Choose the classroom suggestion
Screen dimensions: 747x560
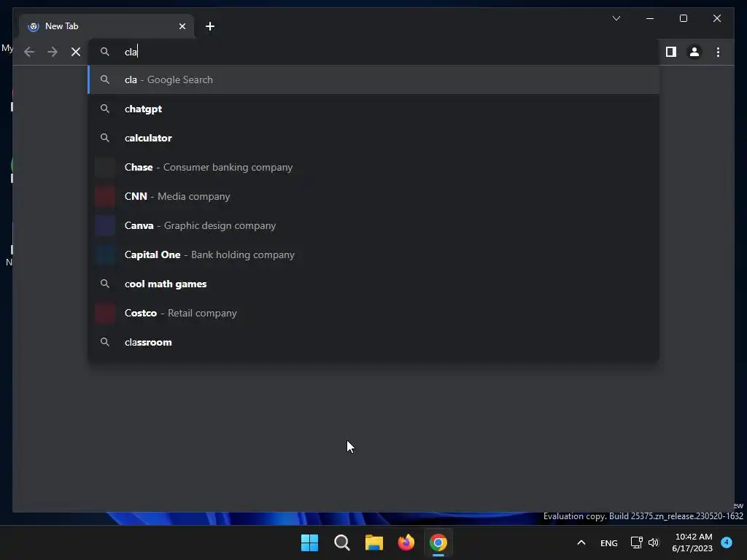click(373, 343)
